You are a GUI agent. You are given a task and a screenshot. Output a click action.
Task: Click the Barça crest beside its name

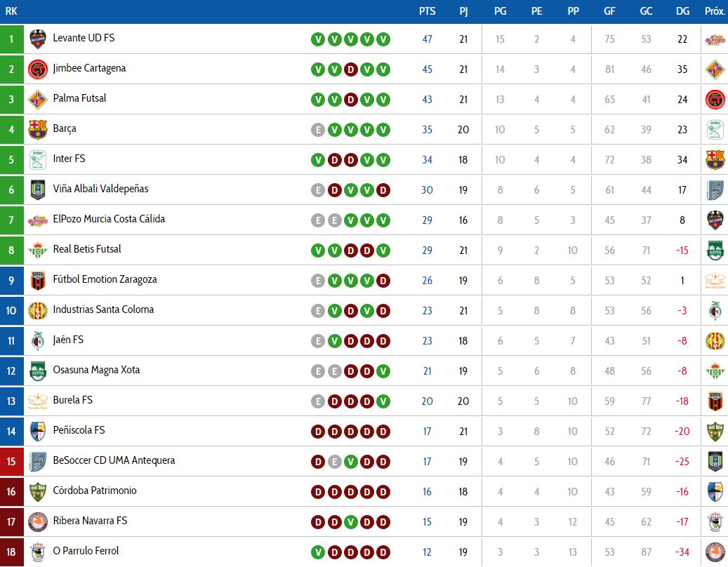pos(38,129)
